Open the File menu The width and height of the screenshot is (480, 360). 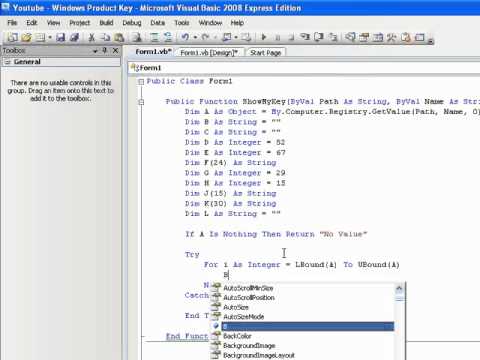[x=12, y=23]
